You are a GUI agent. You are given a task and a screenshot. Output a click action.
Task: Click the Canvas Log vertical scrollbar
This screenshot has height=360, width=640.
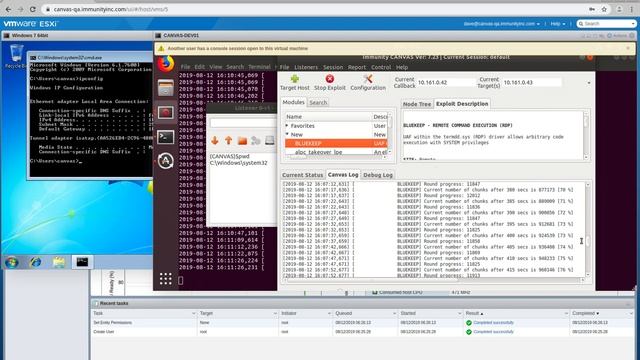(588, 229)
